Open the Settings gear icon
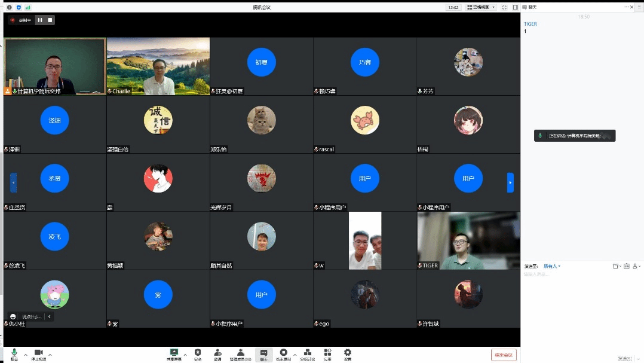644x363 pixels. click(347, 353)
